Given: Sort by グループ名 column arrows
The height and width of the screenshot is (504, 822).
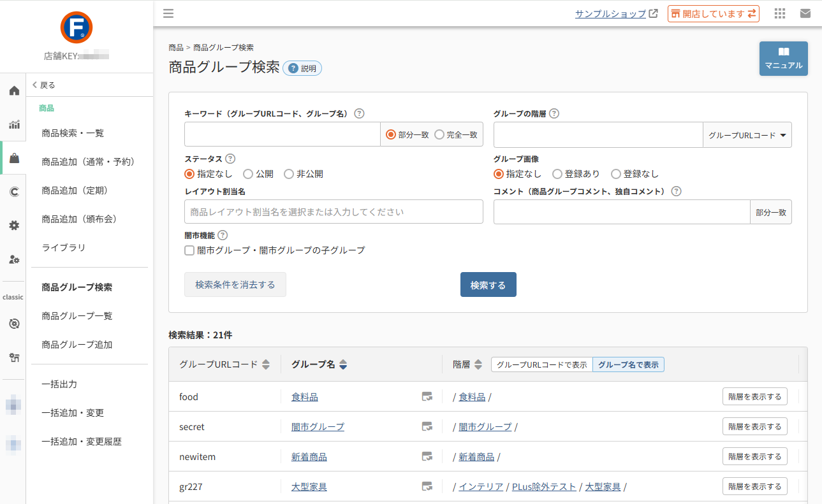Looking at the screenshot, I should pos(343,364).
